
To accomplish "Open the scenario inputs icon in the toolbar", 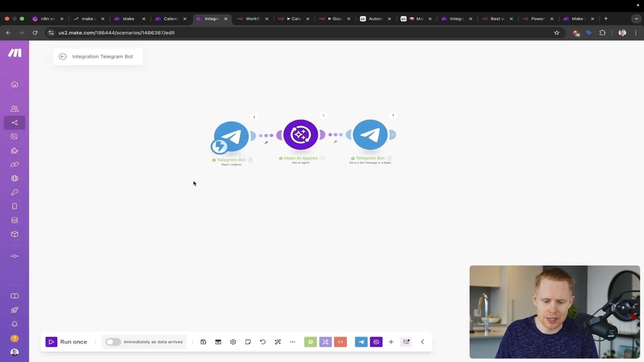I will point(218,342).
